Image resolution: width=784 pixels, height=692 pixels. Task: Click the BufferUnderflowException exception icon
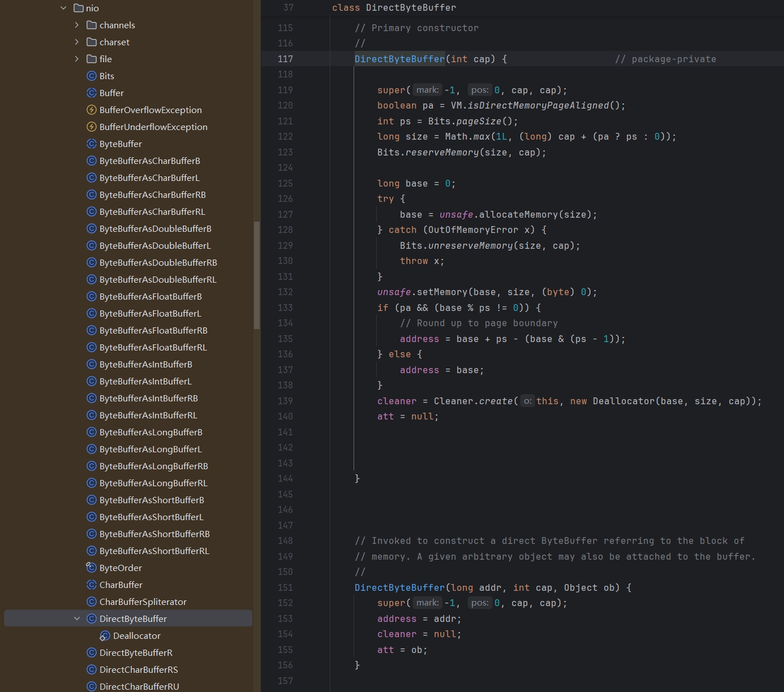point(92,127)
